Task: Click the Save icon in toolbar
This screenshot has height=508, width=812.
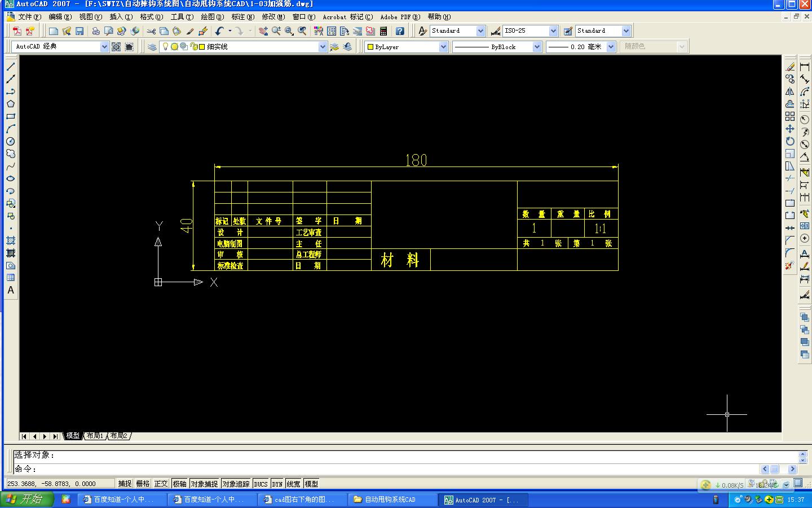Action: [x=80, y=31]
